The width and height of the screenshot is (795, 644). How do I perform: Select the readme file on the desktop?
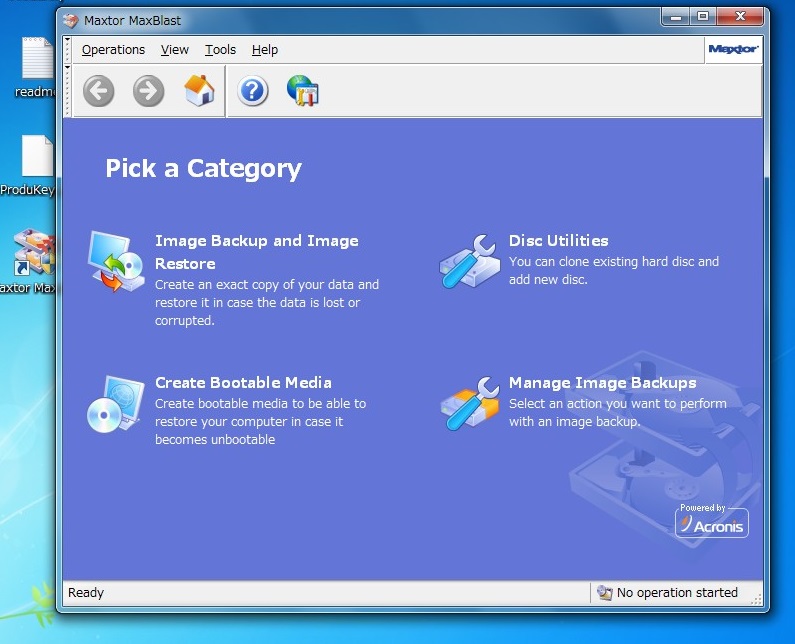37,67
